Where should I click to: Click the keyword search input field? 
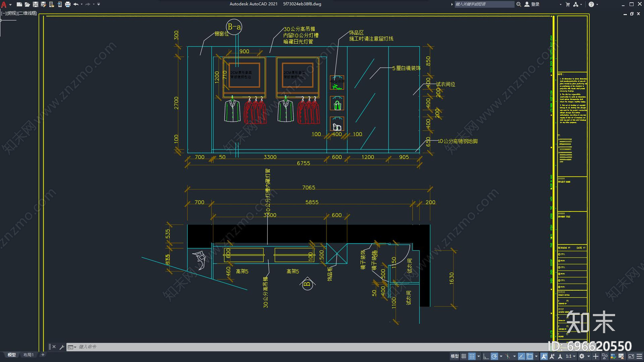pyautogui.click(x=484, y=4)
